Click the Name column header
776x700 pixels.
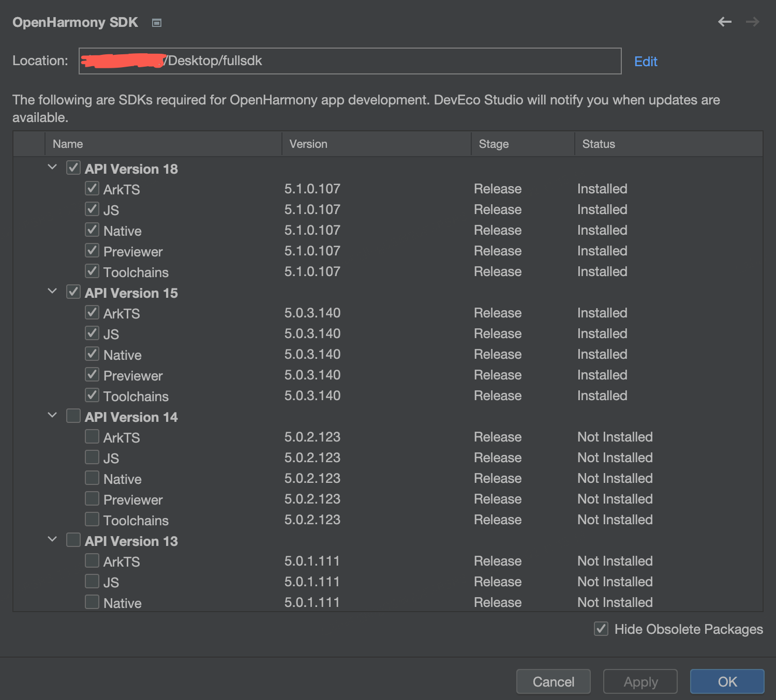click(x=163, y=144)
